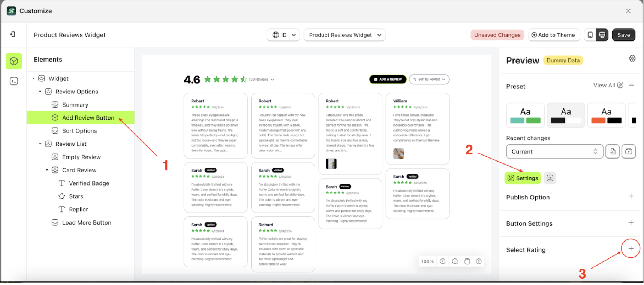Image resolution: width=644 pixels, height=285 pixels.
Task: Open Preview panel gear settings icon
Action: [632, 58]
